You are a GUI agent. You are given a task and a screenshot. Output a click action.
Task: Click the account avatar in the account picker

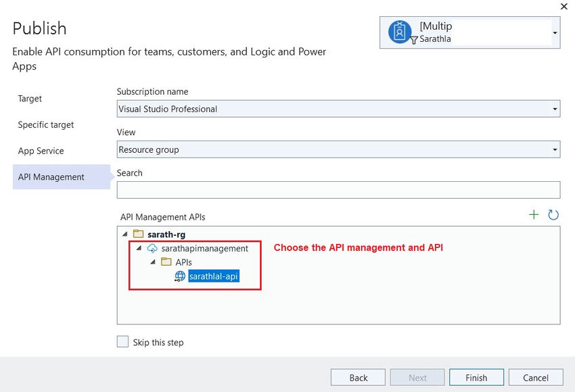pyautogui.click(x=399, y=32)
